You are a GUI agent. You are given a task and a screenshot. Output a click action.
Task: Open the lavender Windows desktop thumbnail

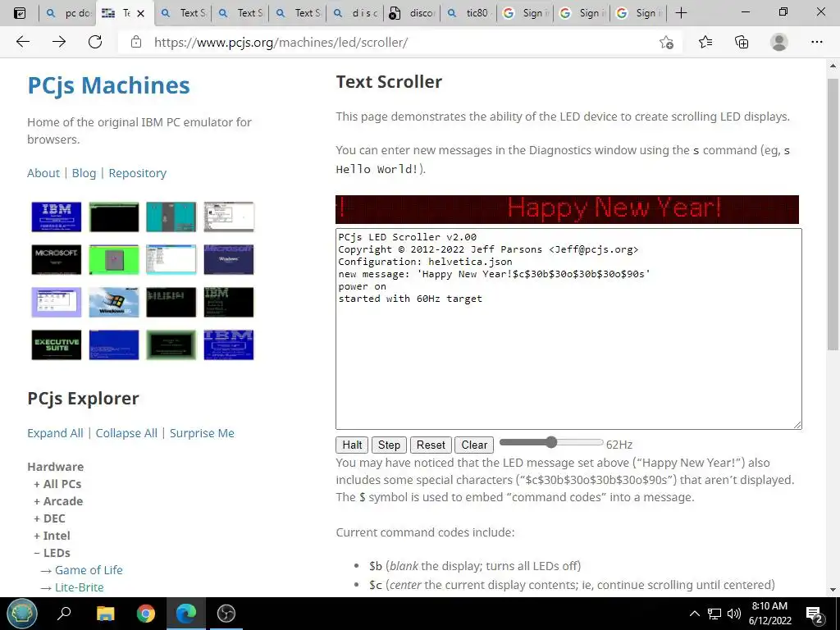click(57, 302)
